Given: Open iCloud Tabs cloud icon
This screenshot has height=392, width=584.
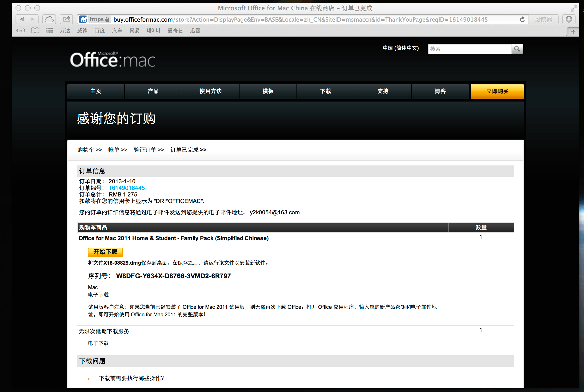Looking at the screenshot, I should [49, 19].
